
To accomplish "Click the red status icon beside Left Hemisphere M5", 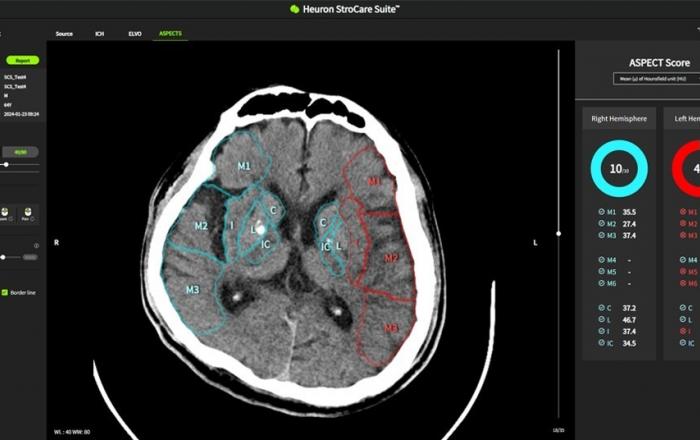I will pyautogui.click(x=683, y=271).
